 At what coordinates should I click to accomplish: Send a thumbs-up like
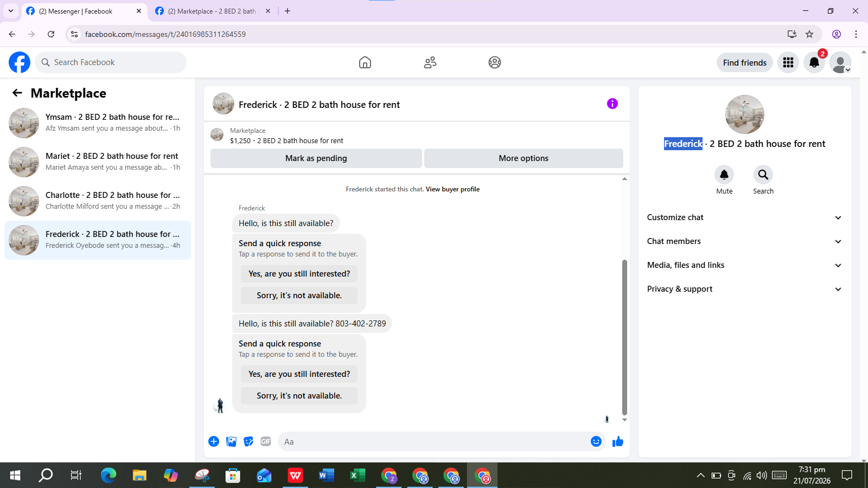coord(618,441)
